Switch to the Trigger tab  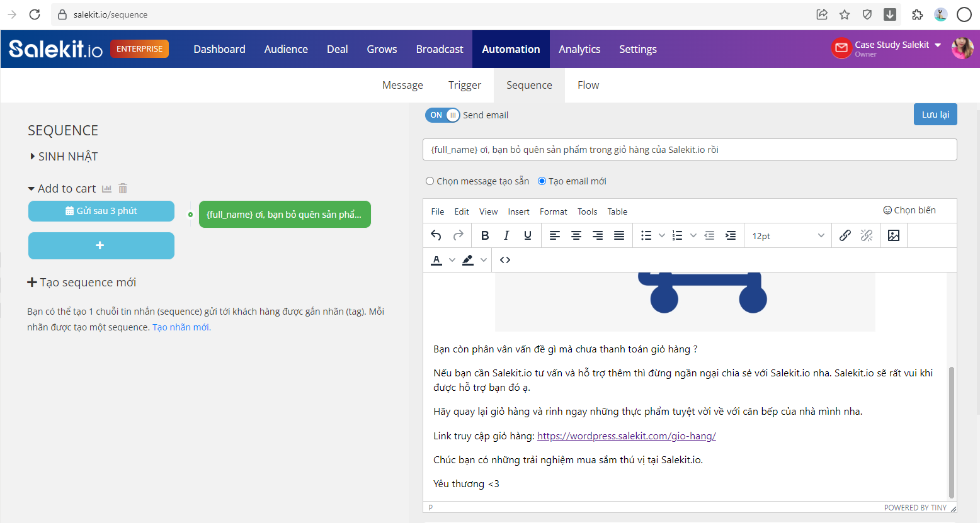465,85
